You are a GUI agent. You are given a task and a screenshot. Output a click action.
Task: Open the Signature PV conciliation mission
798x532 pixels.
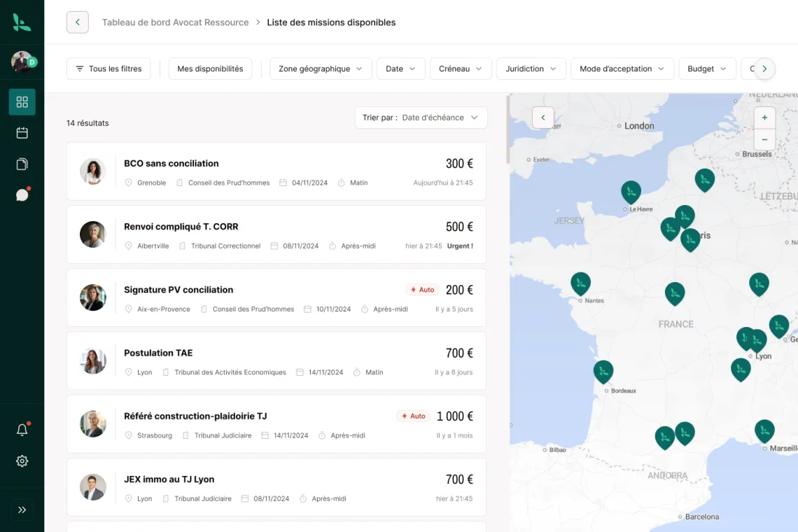point(276,297)
